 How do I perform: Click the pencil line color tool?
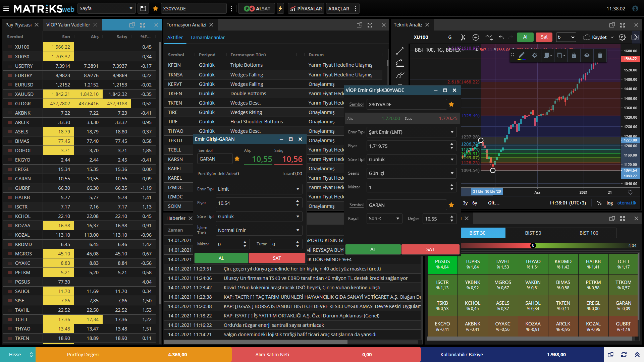(522, 55)
